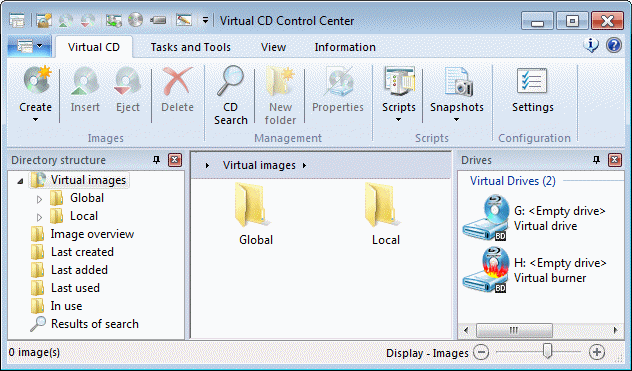This screenshot has height=371, width=632.
Task: Click the window-layout icon in the title bar
Action: [17, 20]
